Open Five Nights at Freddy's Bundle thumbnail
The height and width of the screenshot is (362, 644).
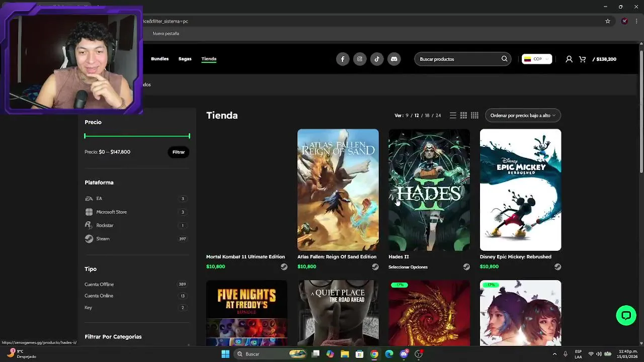click(247, 313)
